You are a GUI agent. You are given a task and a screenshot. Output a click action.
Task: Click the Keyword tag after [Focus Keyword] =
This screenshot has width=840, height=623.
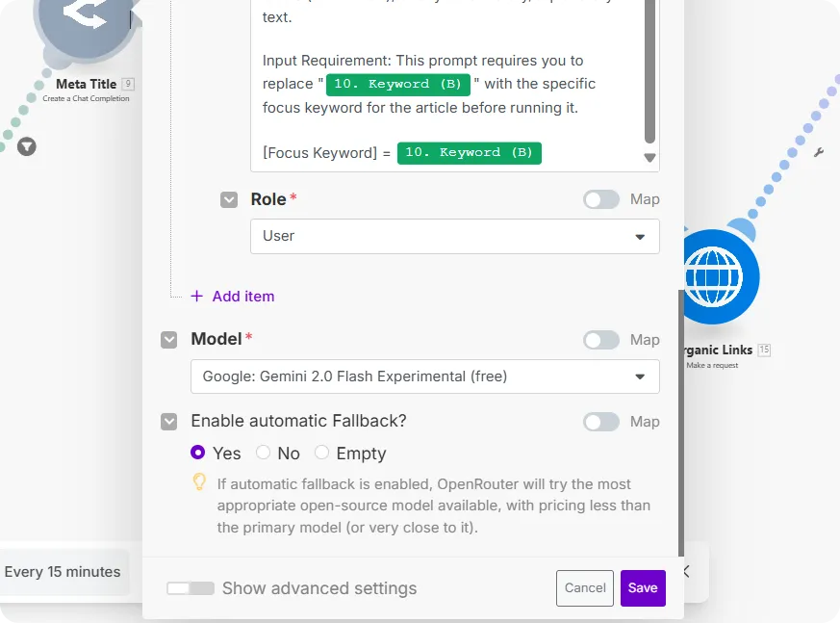(x=470, y=153)
